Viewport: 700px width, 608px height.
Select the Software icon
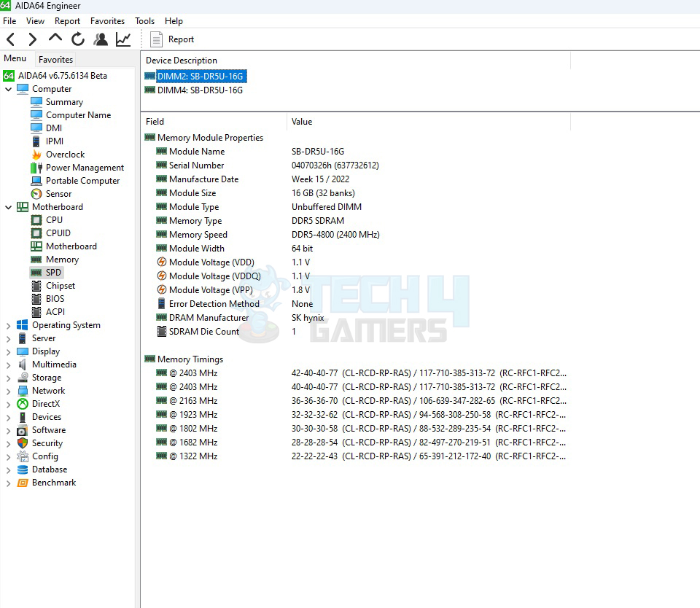(x=23, y=430)
